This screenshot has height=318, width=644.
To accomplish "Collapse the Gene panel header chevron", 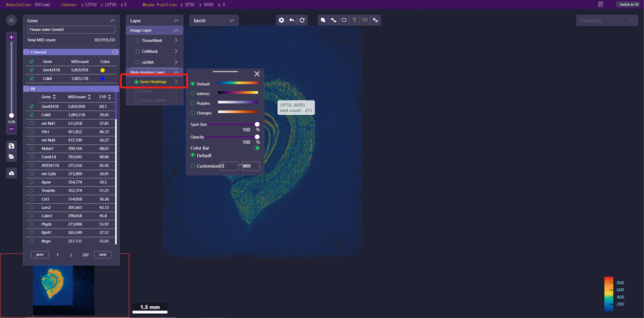I will [x=112, y=21].
